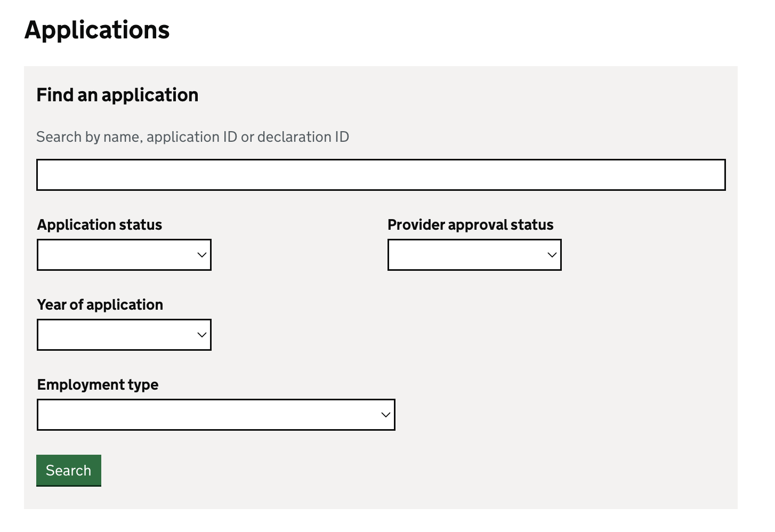Open the Employment type dropdown

(x=216, y=415)
